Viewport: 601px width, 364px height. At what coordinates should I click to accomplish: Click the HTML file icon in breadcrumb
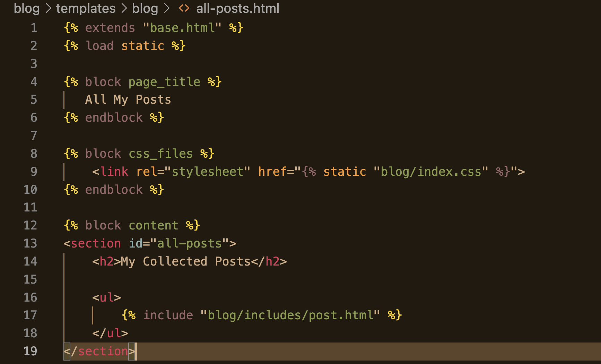point(184,8)
